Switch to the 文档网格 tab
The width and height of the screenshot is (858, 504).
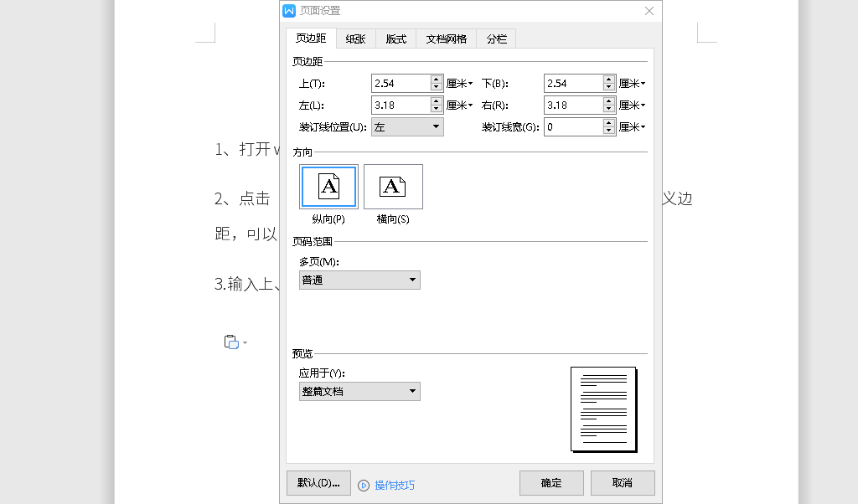446,38
